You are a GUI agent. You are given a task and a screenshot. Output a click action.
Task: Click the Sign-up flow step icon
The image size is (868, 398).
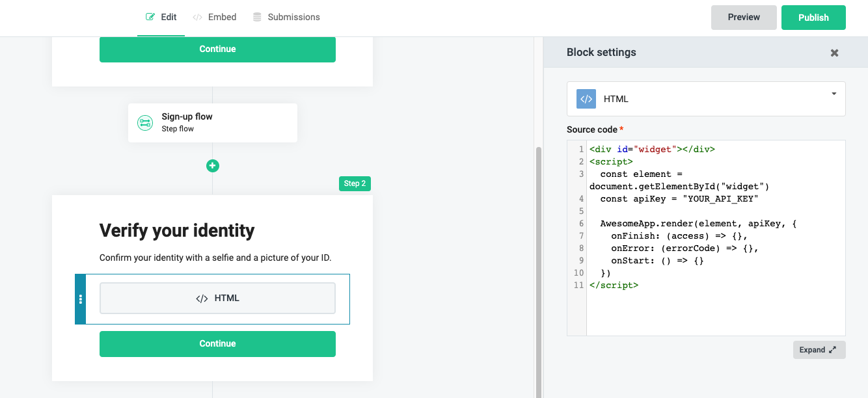pos(145,123)
